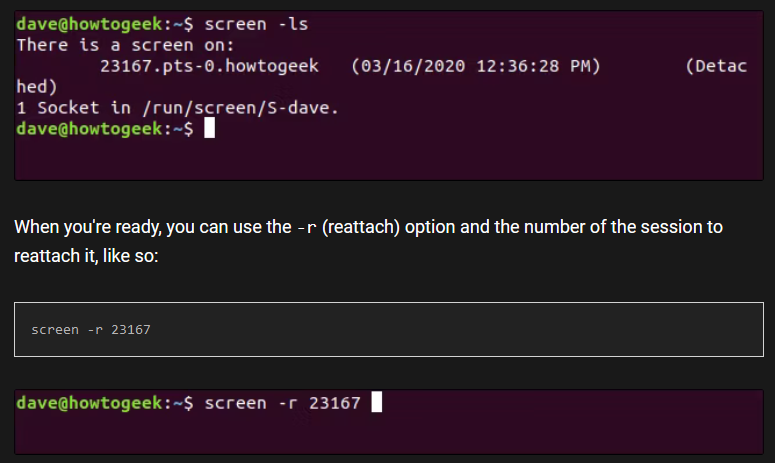This screenshot has width=775, height=463.
Task: Click the "1 Socket in /run/screen/S-dave." line
Action: point(178,108)
